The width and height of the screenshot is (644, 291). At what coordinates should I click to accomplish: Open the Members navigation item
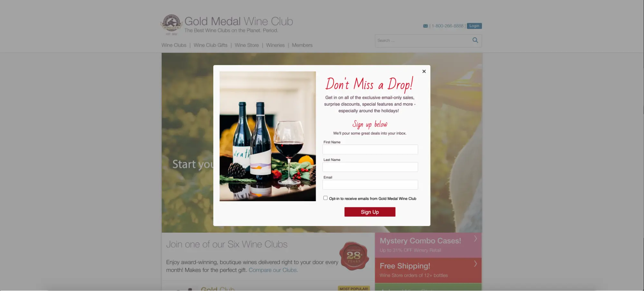(x=302, y=45)
